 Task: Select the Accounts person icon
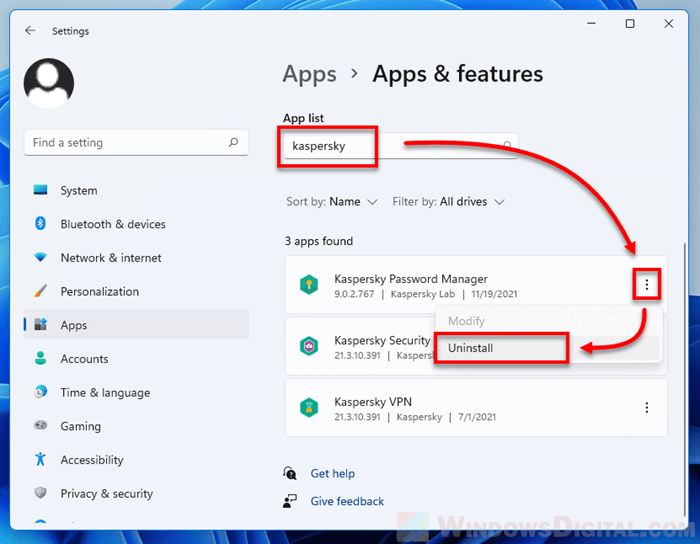[x=40, y=358]
